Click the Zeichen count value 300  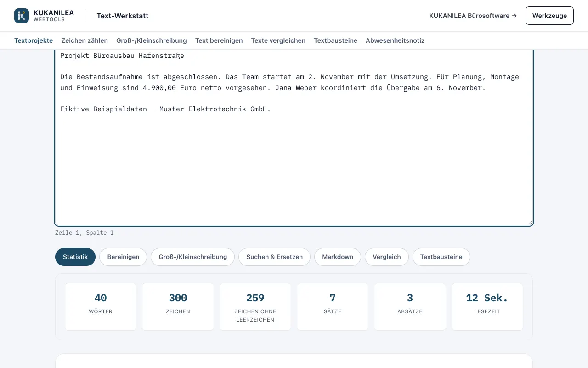pyautogui.click(x=178, y=298)
